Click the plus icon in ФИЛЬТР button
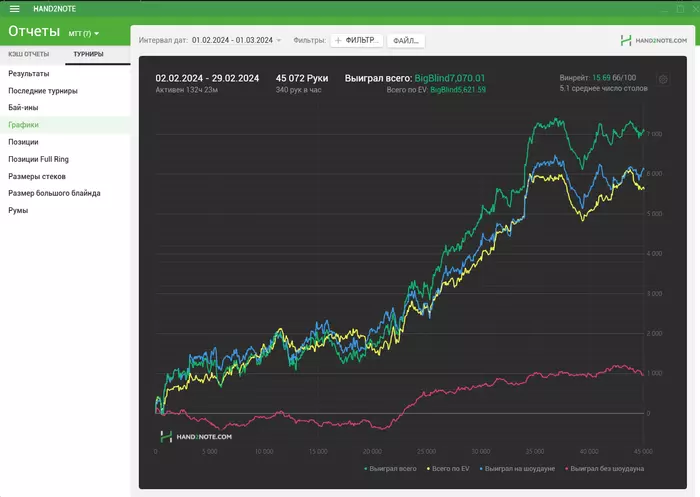This screenshot has width=700, height=497. (338, 41)
